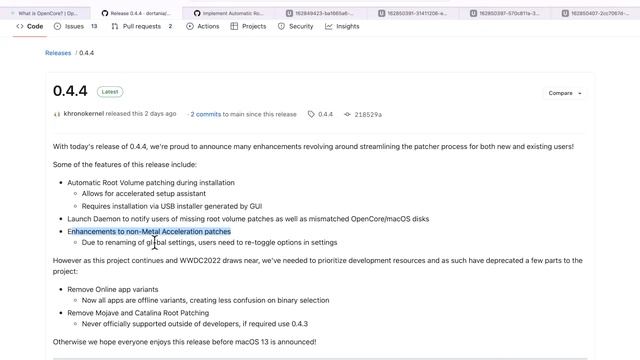Click highlighted 'Enhancements to non-Metal Acceleration patches'
The height and width of the screenshot is (360, 640).
click(149, 231)
